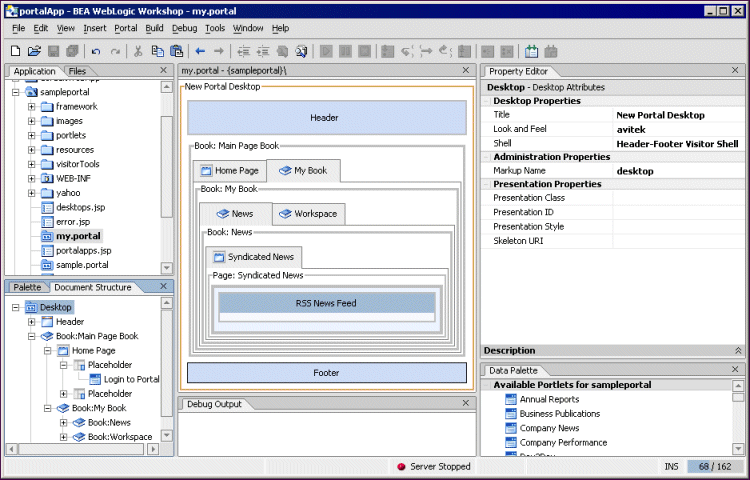This screenshot has width=750, height=480.
Task: Expand the Book:News structure node
Action: [x=64, y=423]
